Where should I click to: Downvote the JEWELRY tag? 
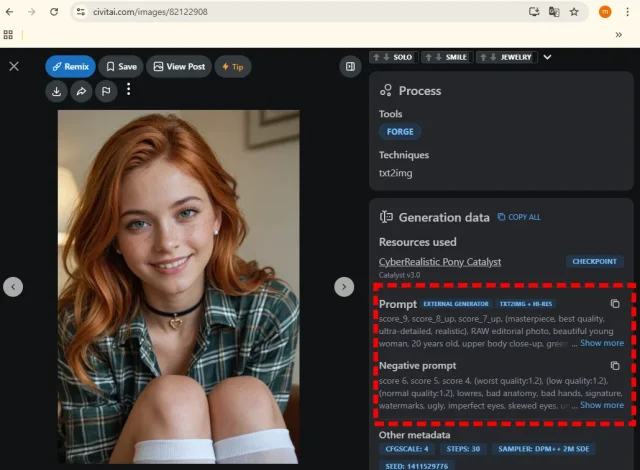click(x=493, y=57)
